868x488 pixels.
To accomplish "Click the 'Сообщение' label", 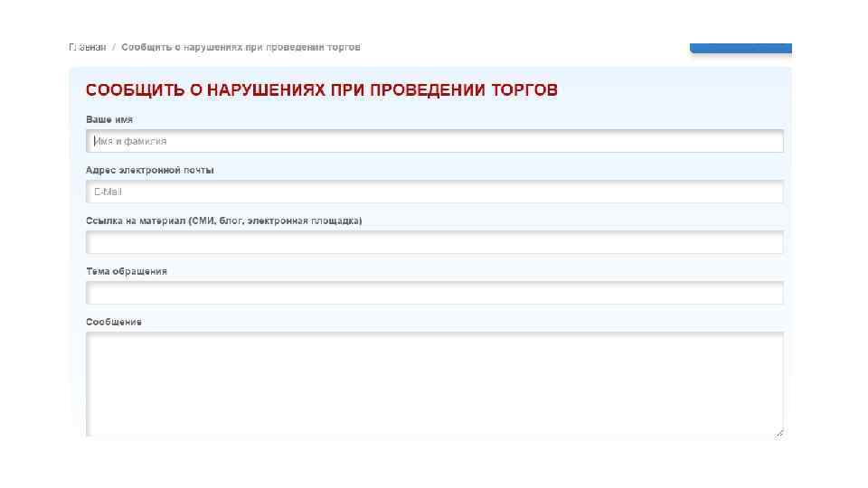I will [x=114, y=322].
